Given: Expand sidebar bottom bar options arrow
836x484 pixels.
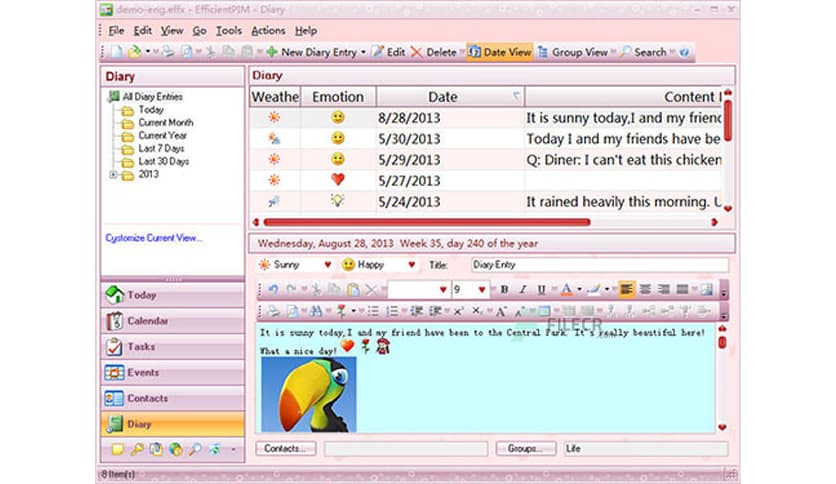Looking at the screenshot, I should [233, 450].
